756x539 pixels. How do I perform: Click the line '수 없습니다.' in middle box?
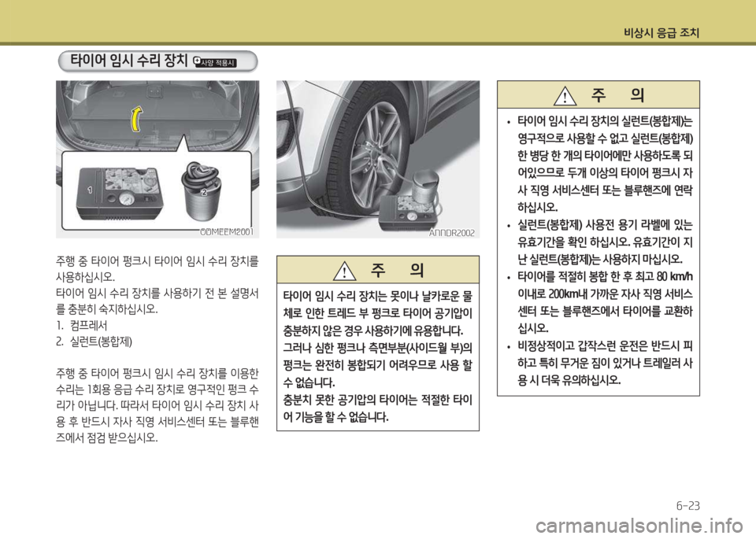[x=309, y=382]
